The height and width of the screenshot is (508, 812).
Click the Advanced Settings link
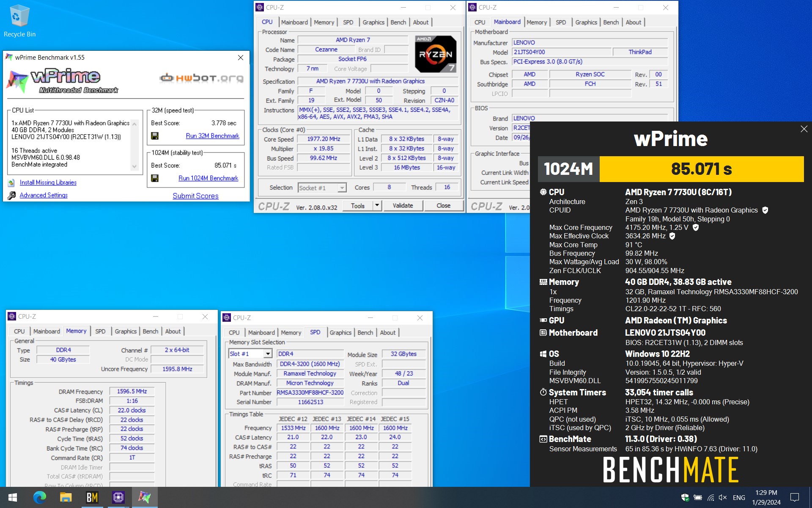pos(44,195)
